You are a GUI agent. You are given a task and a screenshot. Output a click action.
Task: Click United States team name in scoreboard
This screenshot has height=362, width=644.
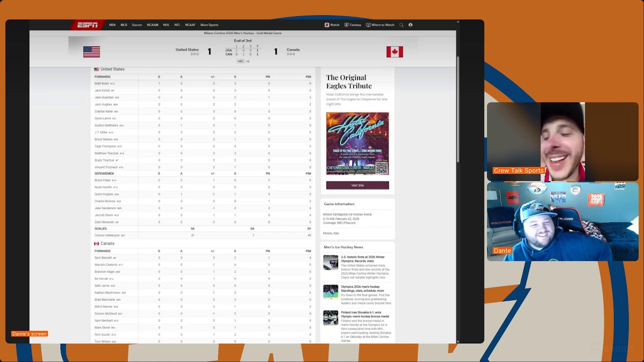pos(187,50)
